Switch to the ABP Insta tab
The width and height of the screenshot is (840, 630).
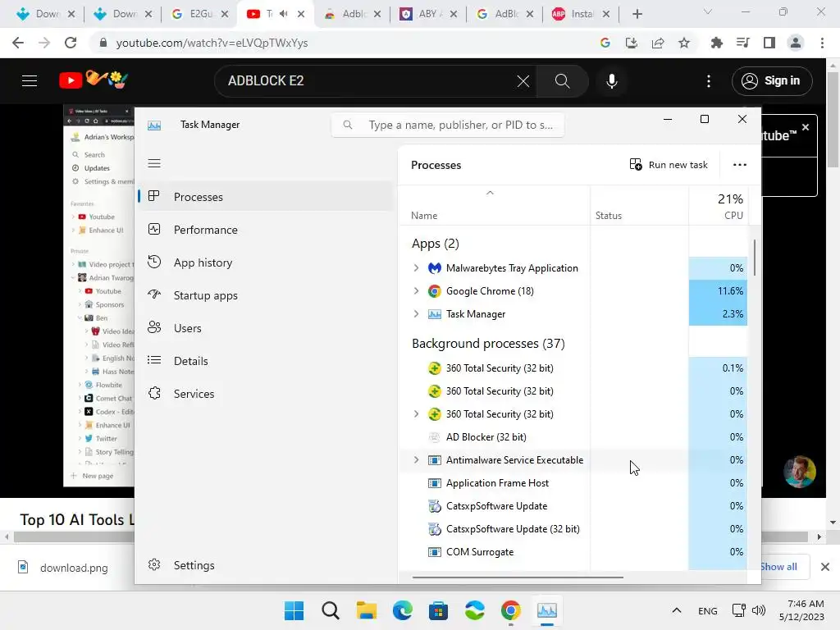tap(581, 14)
